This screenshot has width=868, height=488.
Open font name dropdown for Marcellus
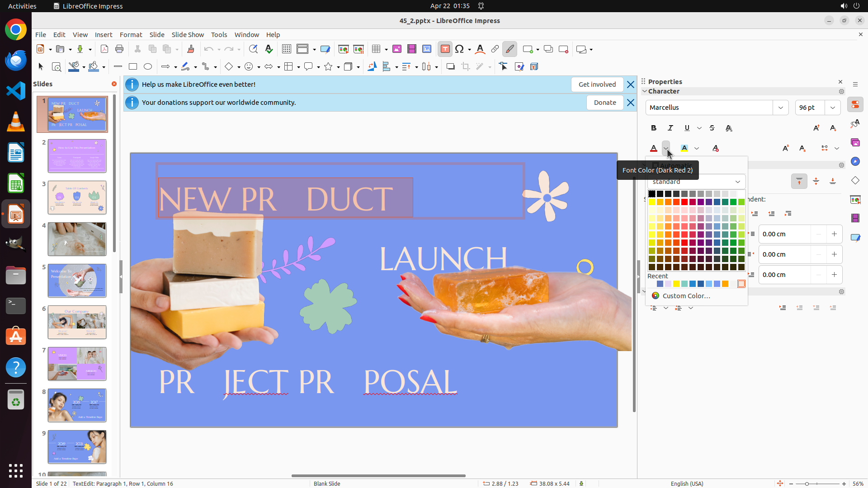click(x=781, y=108)
